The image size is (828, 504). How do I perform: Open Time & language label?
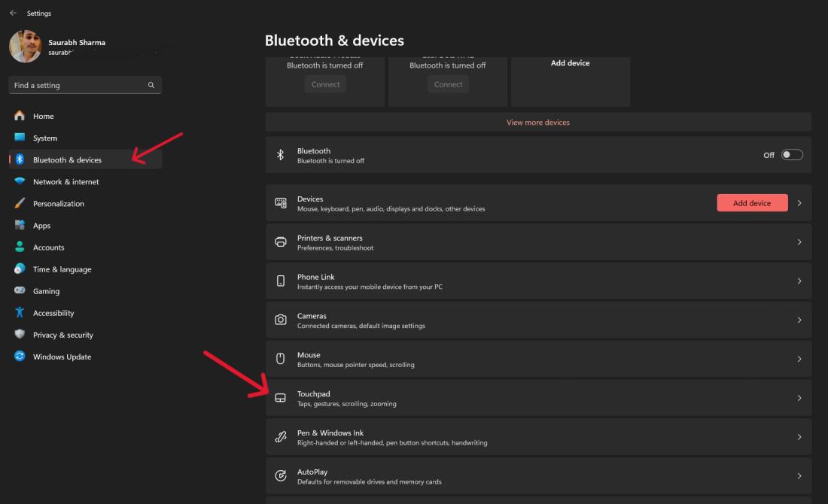point(62,269)
